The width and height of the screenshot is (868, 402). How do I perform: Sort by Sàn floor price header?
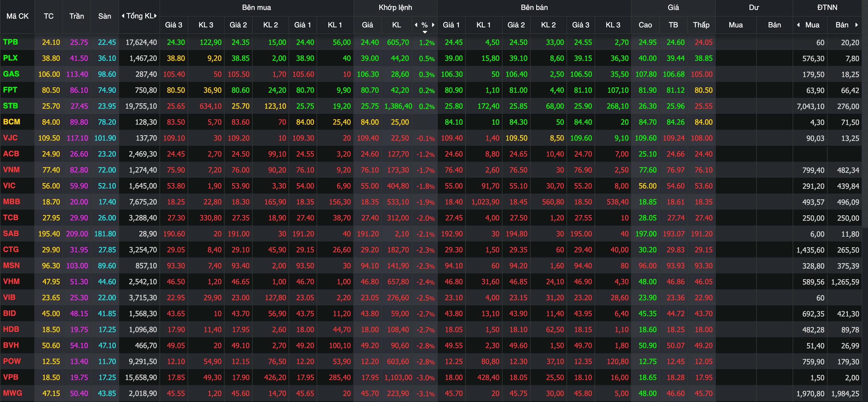click(104, 16)
